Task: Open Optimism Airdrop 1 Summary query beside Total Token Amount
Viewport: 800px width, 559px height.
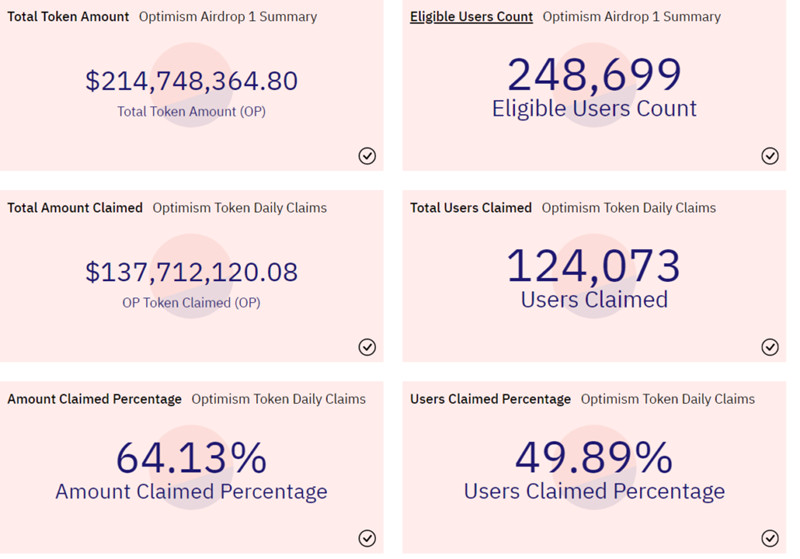Action: click(x=228, y=17)
